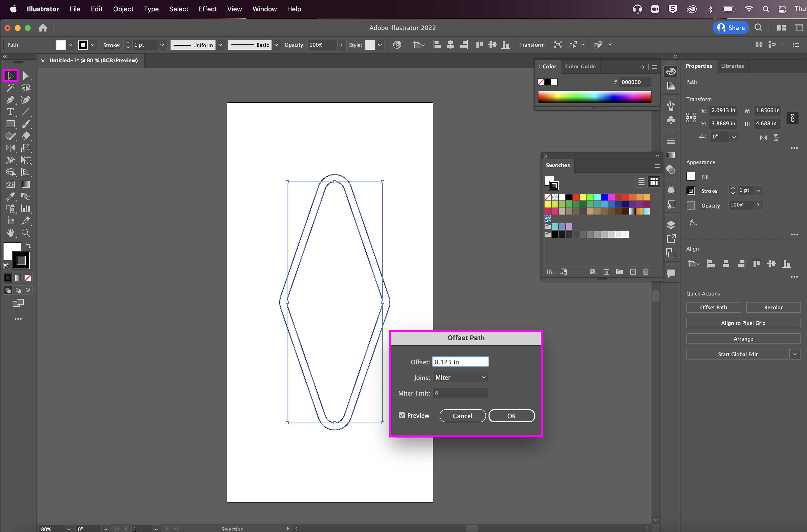Click OK in the Offset Path dialog
The width and height of the screenshot is (807, 532).
coord(511,416)
